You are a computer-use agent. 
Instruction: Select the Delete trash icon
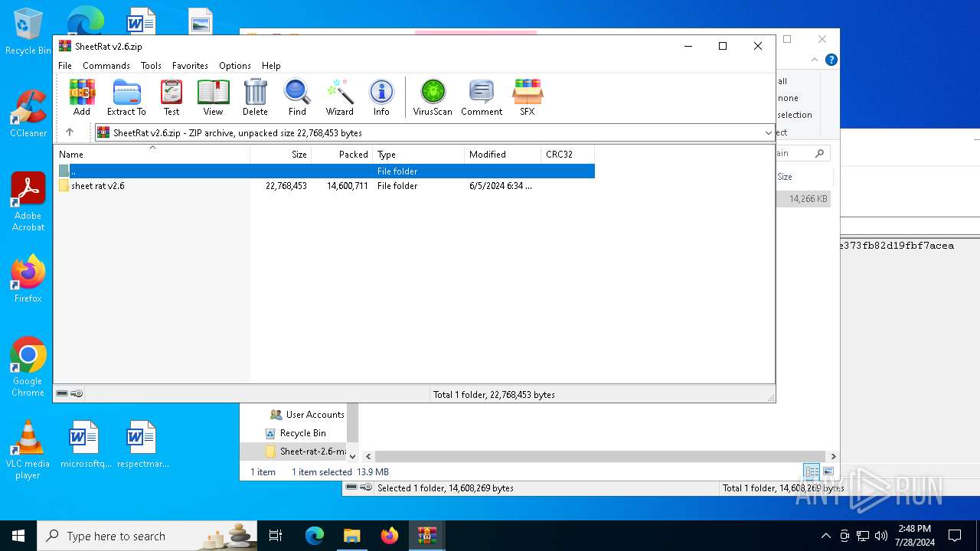tap(255, 97)
